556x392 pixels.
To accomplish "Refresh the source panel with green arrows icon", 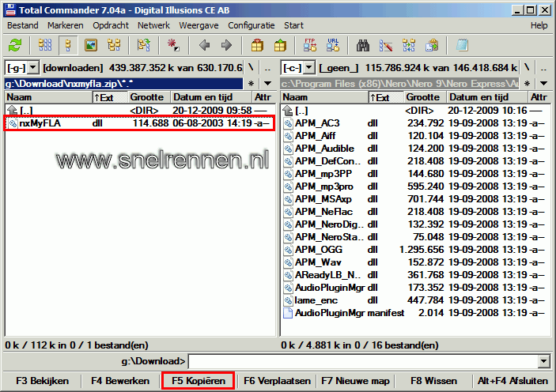I will [x=15, y=45].
